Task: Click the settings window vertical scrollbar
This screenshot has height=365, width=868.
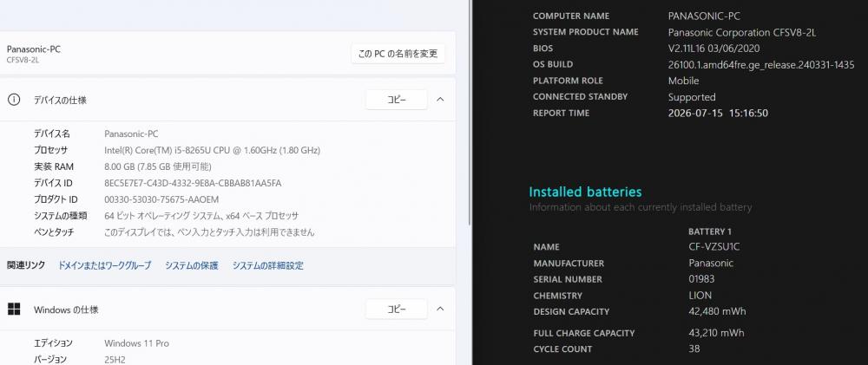Action: coord(470,111)
